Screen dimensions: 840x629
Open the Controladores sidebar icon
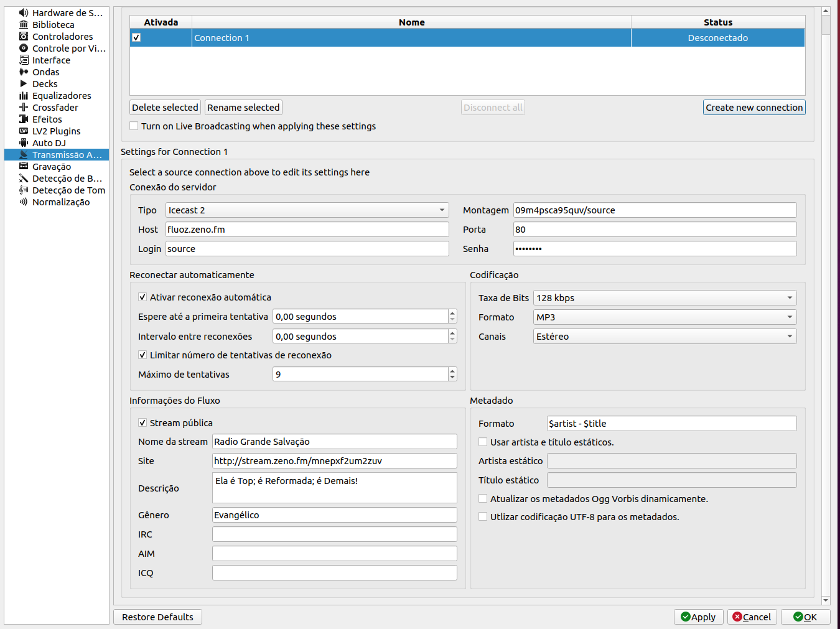24,36
